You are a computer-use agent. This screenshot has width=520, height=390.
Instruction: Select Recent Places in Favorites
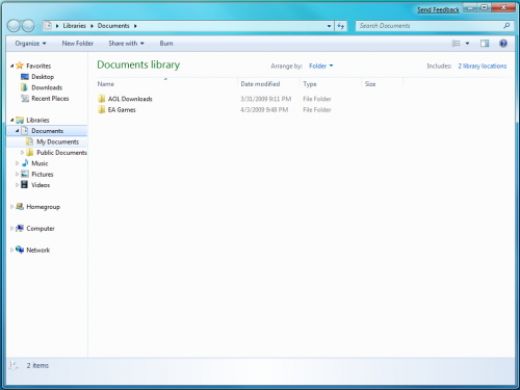click(50, 98)
